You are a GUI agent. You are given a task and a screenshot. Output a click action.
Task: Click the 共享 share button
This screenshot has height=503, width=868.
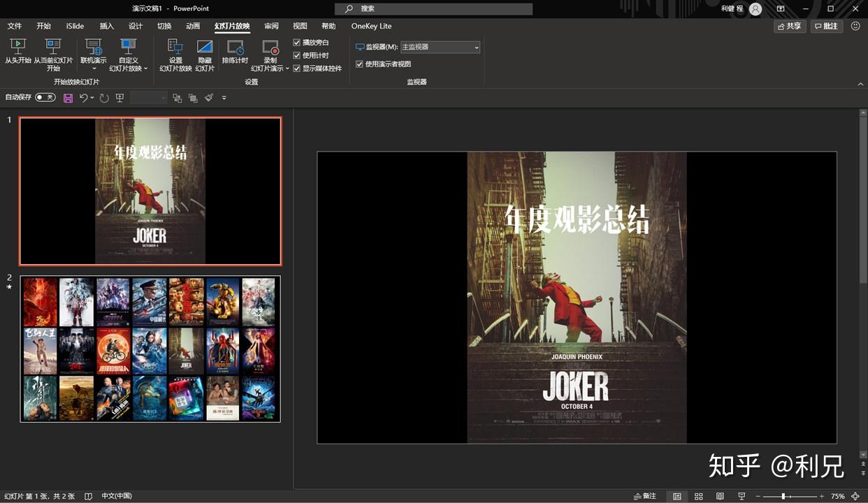coord(790,26)
